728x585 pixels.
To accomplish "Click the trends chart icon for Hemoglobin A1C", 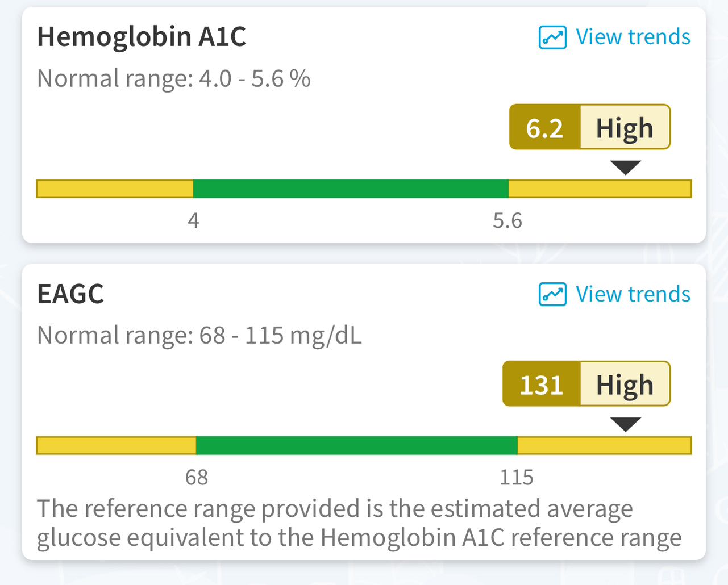I will coord(552,37).
